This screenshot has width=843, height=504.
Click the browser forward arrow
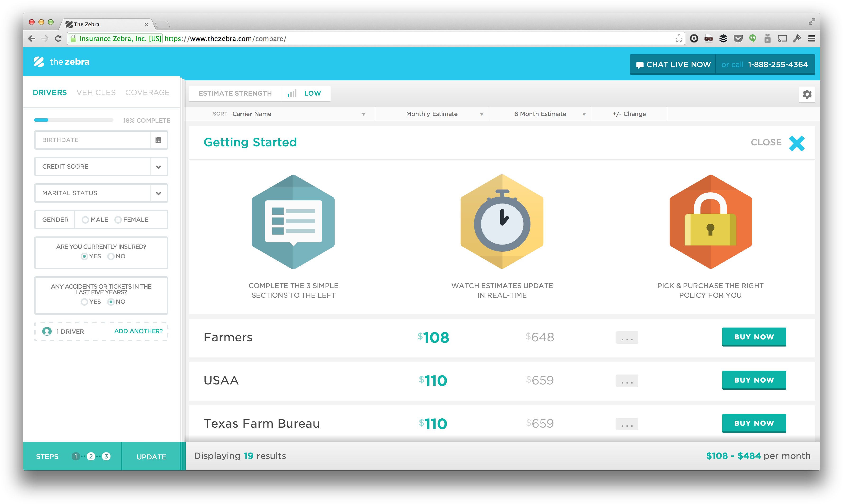tap(45, 39)
